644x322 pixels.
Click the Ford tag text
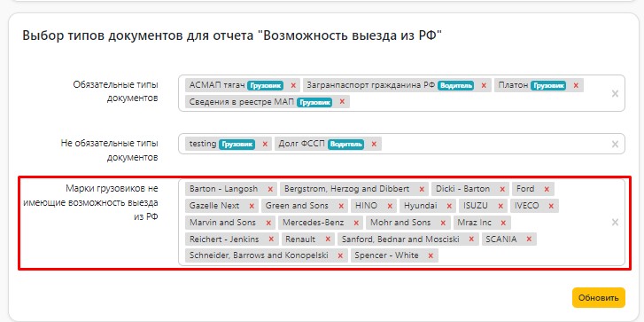click(x=525, y=189)
